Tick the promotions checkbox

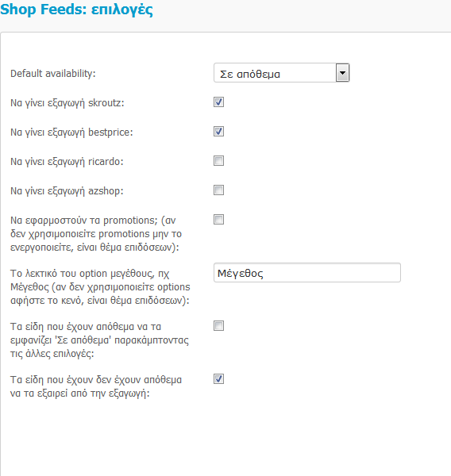point(219,219)
